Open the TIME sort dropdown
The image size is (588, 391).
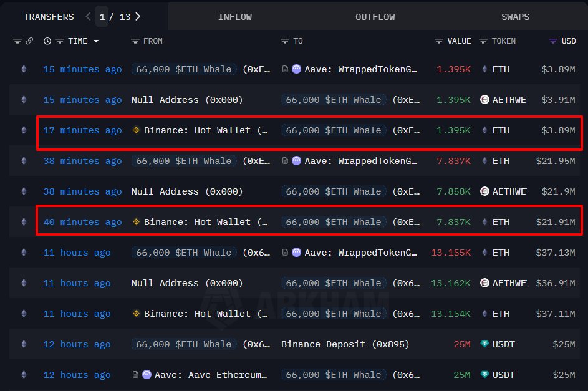point(95,41)
